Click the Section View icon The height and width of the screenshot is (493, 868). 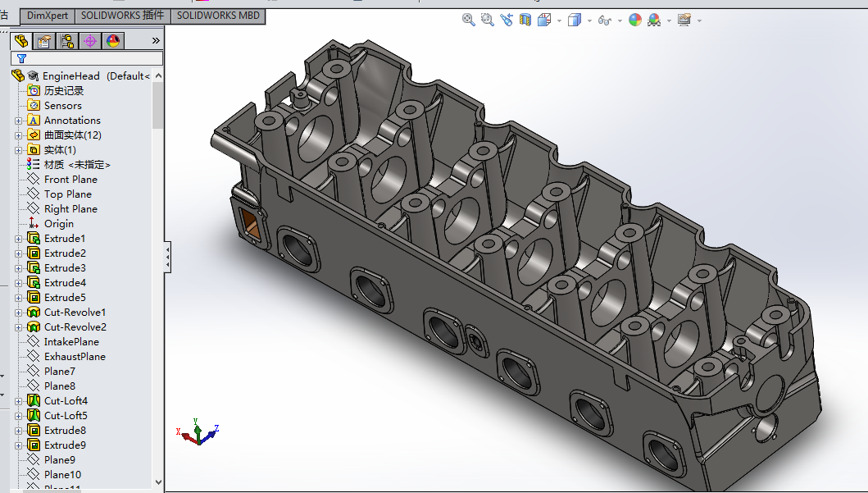[525, 20]
